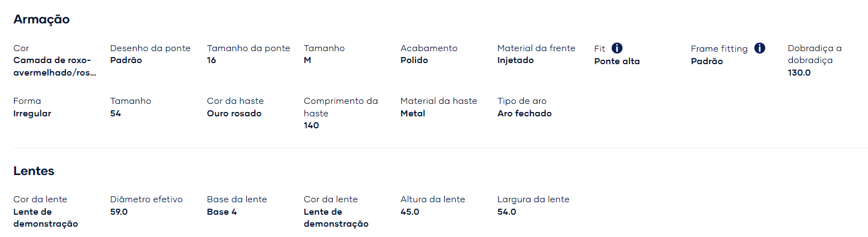The width and height of the screenshot is (868, 237).
Task: Select the Cor da haste value Ouro rosado
Action: tap(234, 114)
